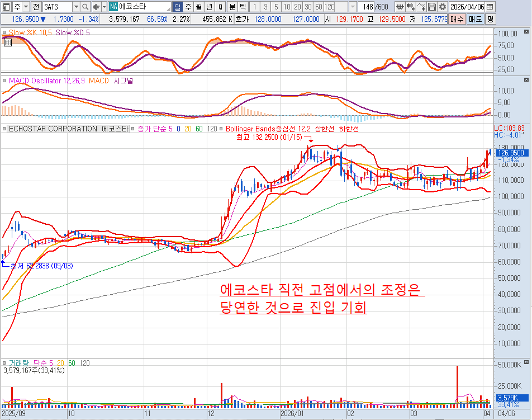Click the add line chart icon
Screen dimensions: 532x420
421,7
